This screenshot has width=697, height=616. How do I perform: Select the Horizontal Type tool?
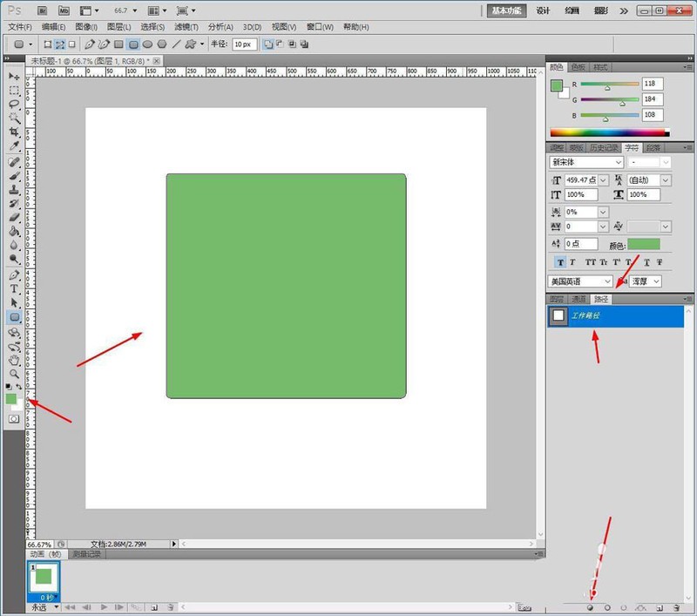click(x=14, y=289)
